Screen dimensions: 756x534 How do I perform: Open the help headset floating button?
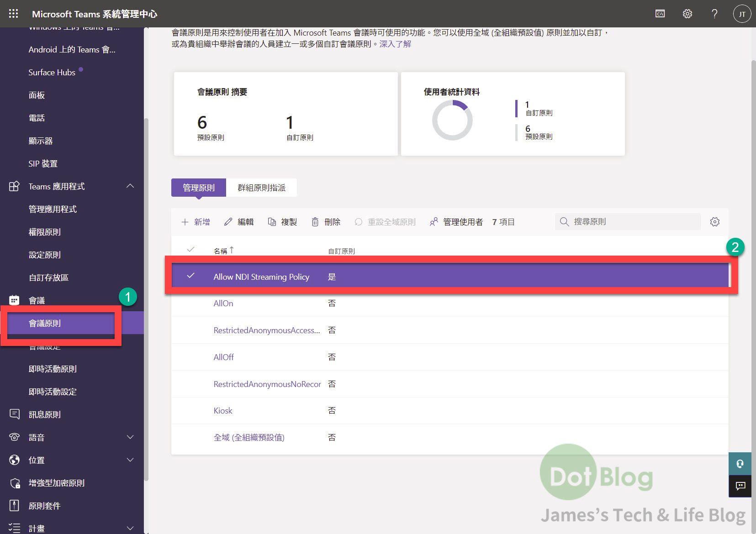click(740, 463)
